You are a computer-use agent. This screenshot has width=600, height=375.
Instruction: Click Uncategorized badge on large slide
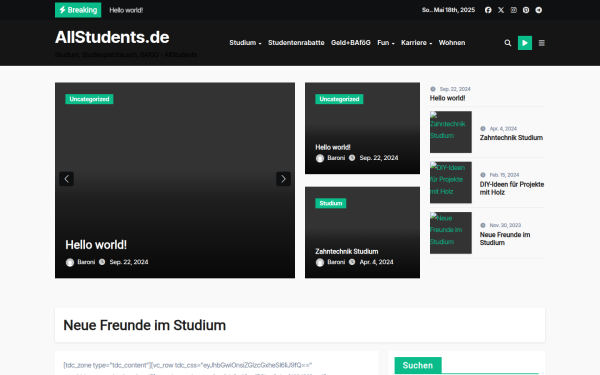[x=89, y=99]
